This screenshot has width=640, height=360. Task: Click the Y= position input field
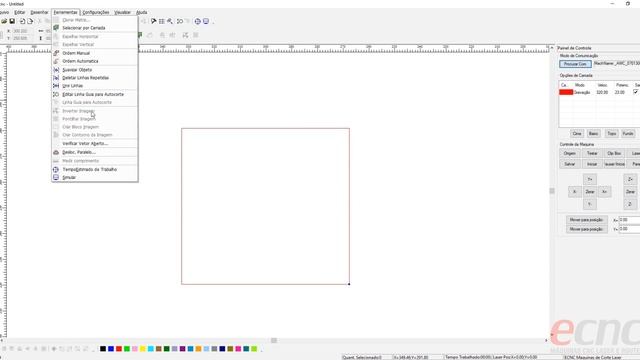(629, 229)
